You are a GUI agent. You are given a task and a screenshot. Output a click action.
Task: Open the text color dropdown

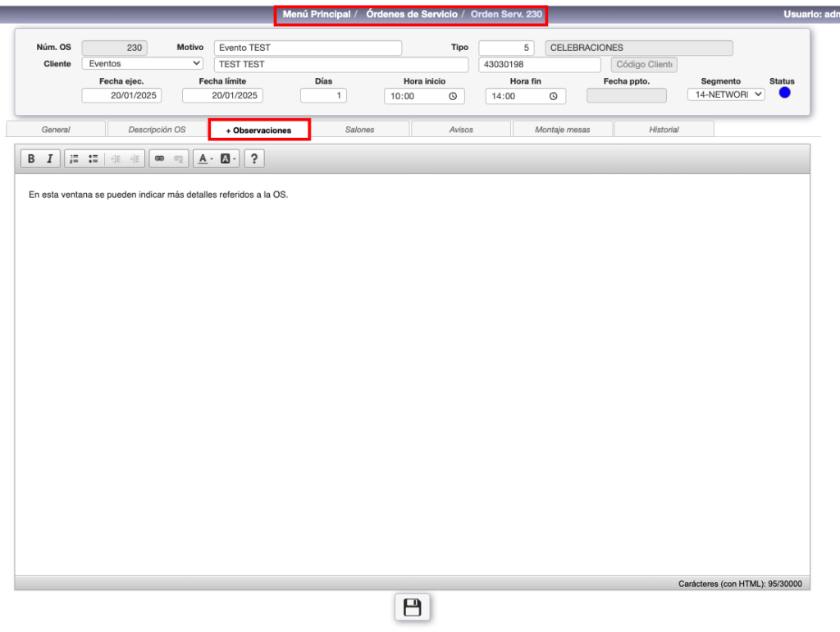205,159
